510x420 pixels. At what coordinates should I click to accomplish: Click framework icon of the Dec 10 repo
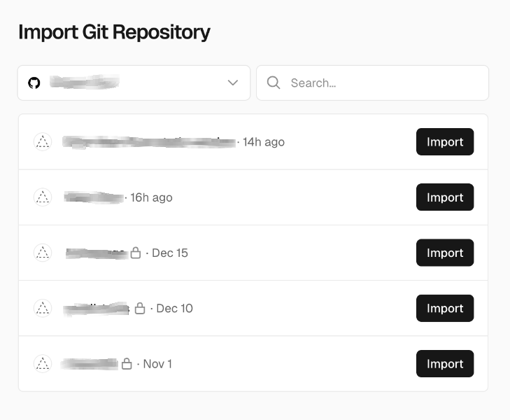(x=43, y=308)
